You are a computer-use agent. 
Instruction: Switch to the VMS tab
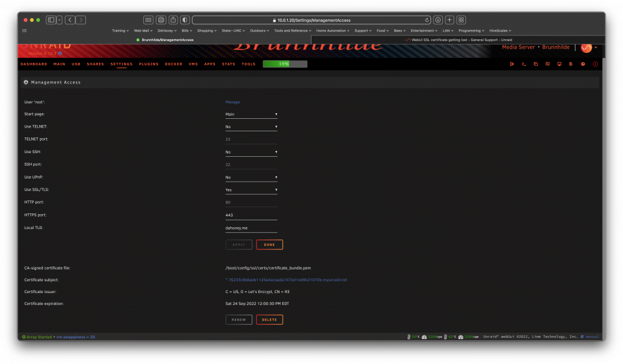193,64
